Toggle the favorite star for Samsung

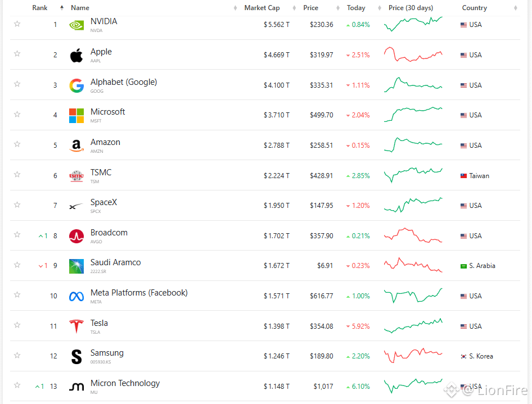[x=17, y=355]
